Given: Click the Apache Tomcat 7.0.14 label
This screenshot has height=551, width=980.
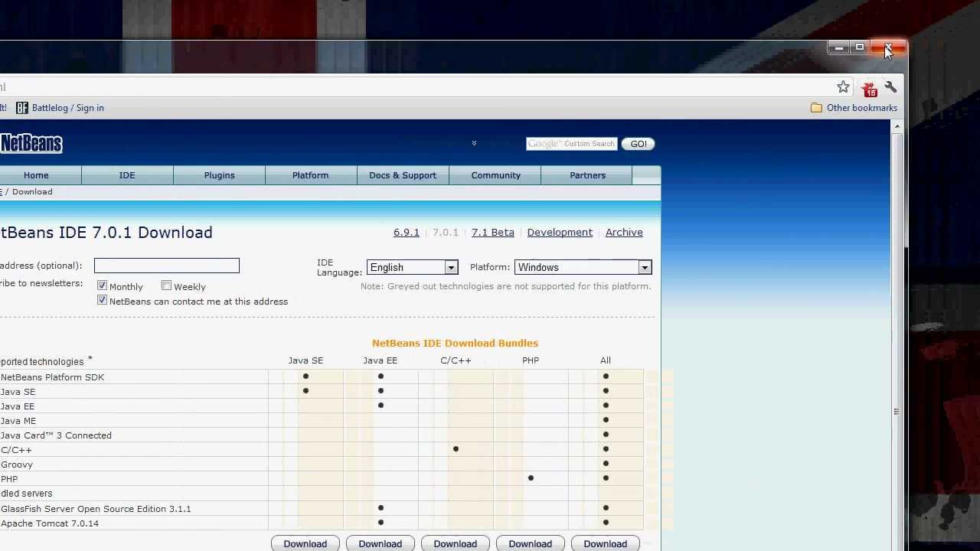Looking at the screenshot, I should [50, 523].
